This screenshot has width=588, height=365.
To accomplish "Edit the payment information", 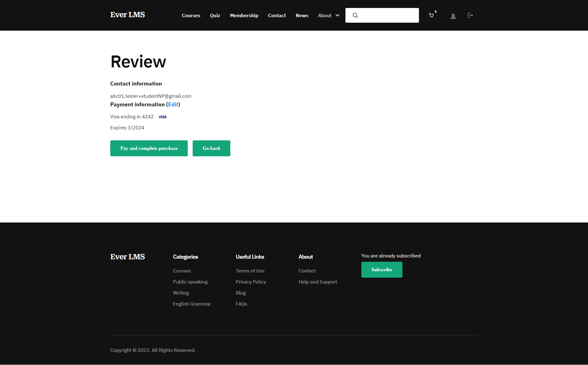I will click(x=173, y=105).
